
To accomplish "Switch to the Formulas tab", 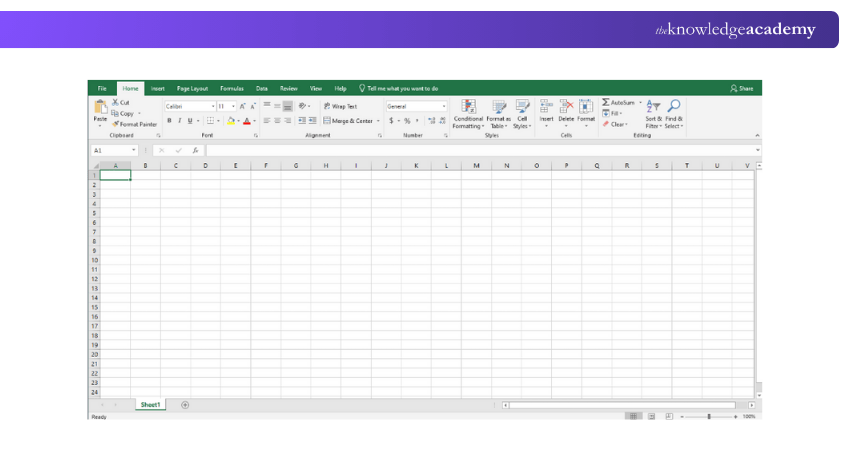I will pos(232,88).
